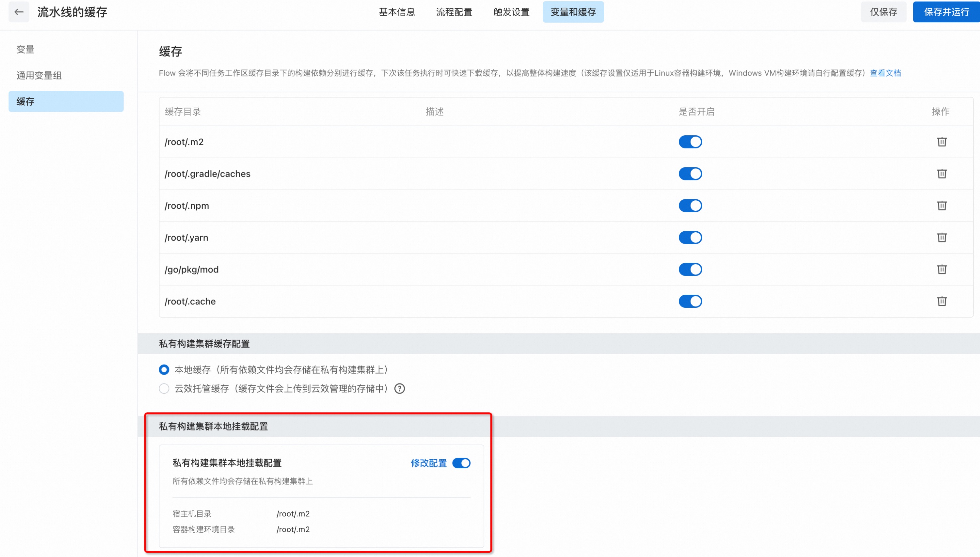Click the 缓存目录 column header

(x=183, y=112)
